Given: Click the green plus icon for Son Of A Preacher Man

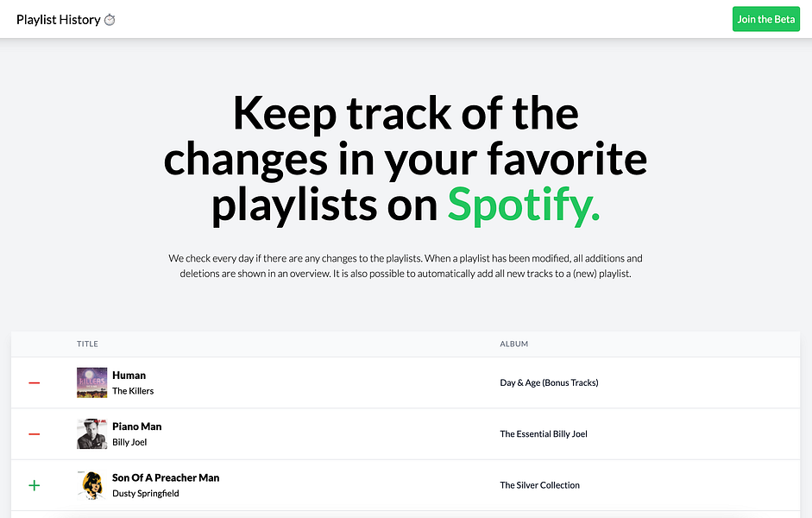Looking at the screenshot, I should [x=35, y=485].
